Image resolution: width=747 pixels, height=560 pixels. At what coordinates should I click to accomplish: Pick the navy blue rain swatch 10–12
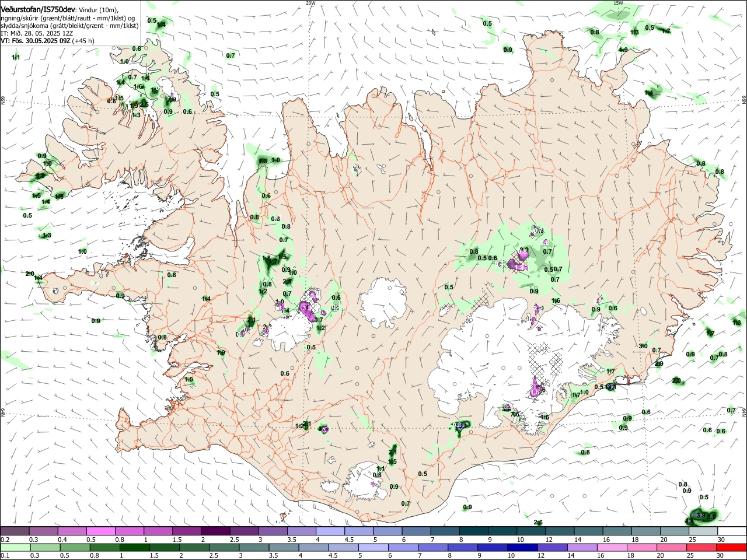coord(522,547)
